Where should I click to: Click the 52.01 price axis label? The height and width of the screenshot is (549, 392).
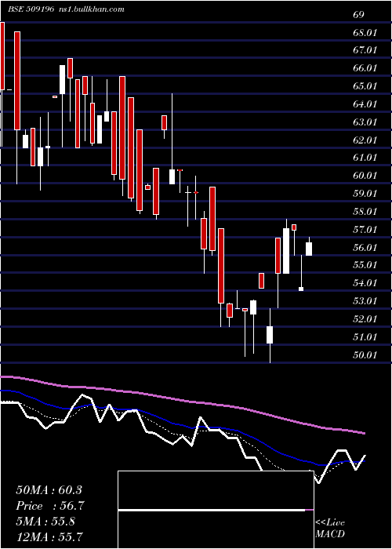click(x=365, y=319)
